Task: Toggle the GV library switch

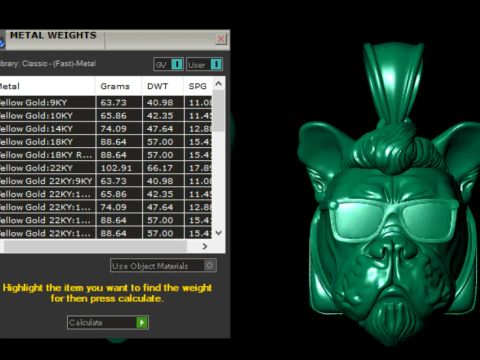Action: (169, 64)
